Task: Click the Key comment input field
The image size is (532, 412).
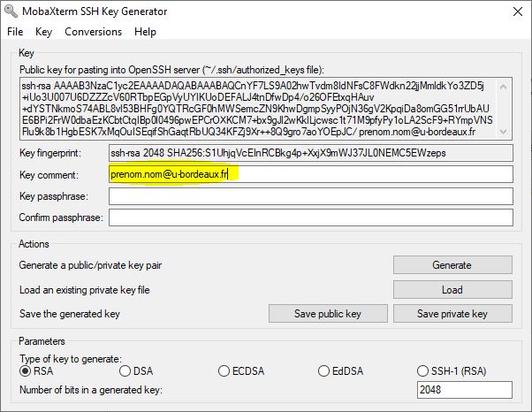Action: [x=311, y=174]
